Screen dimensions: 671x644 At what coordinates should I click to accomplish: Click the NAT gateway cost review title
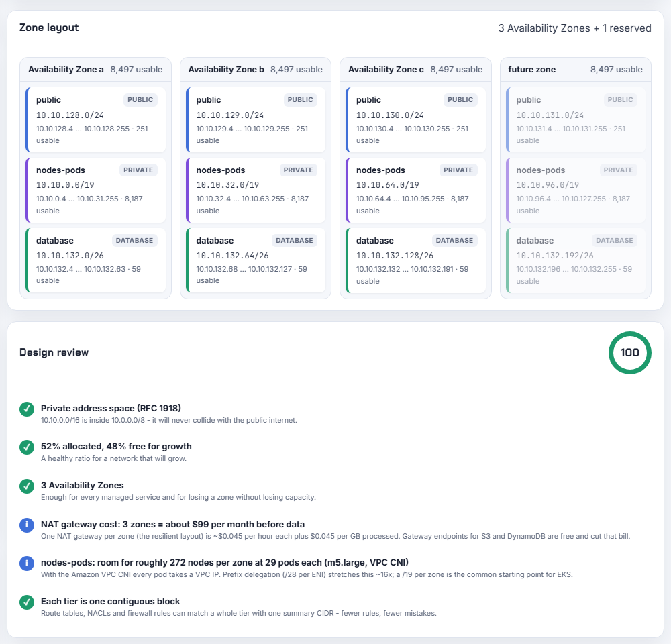pos(173,524)
